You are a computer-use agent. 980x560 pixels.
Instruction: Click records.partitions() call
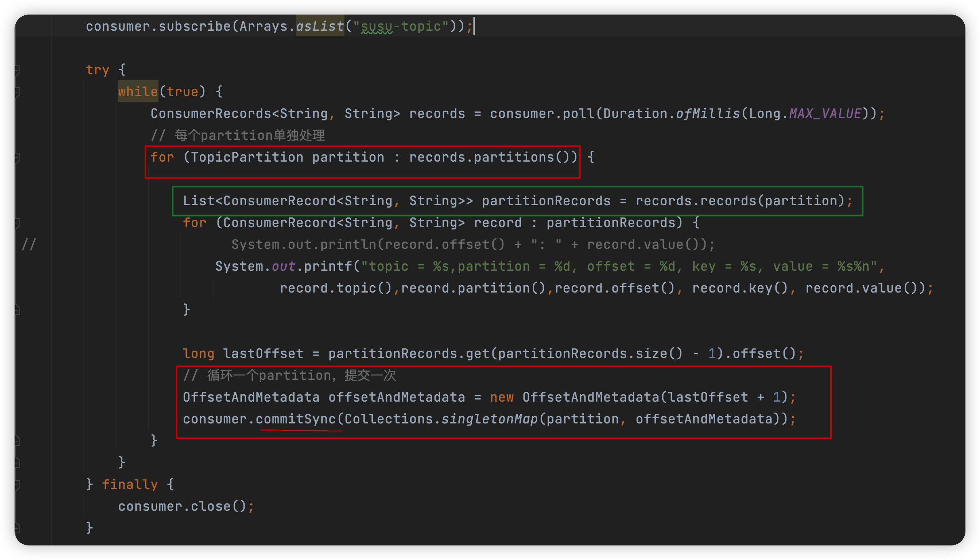[x=490, y=158]
